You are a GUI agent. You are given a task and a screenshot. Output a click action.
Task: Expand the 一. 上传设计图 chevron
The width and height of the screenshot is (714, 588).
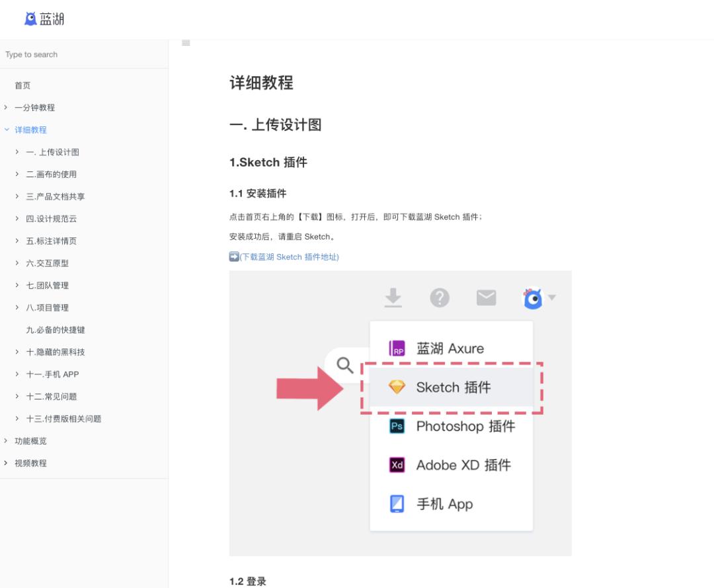coord(17,151)
